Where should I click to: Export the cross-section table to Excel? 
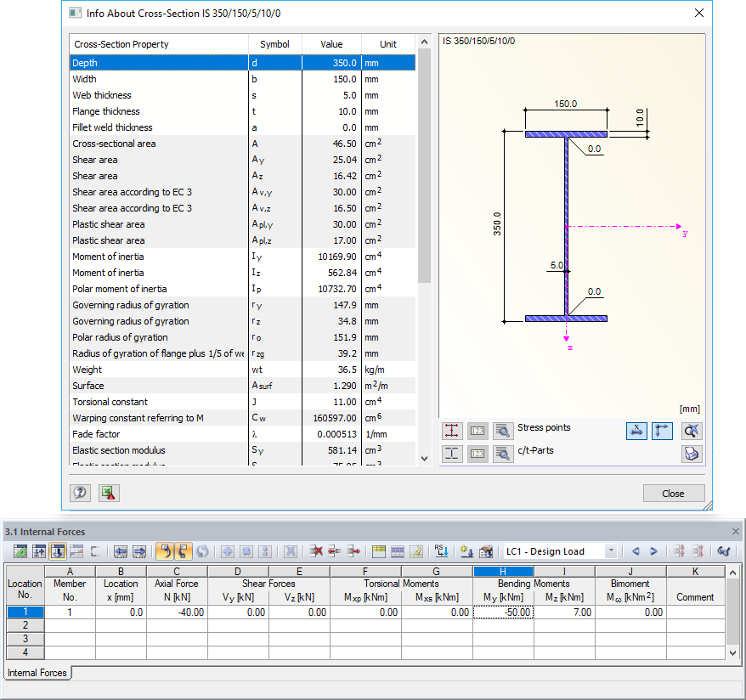click(x=109, y=493)
